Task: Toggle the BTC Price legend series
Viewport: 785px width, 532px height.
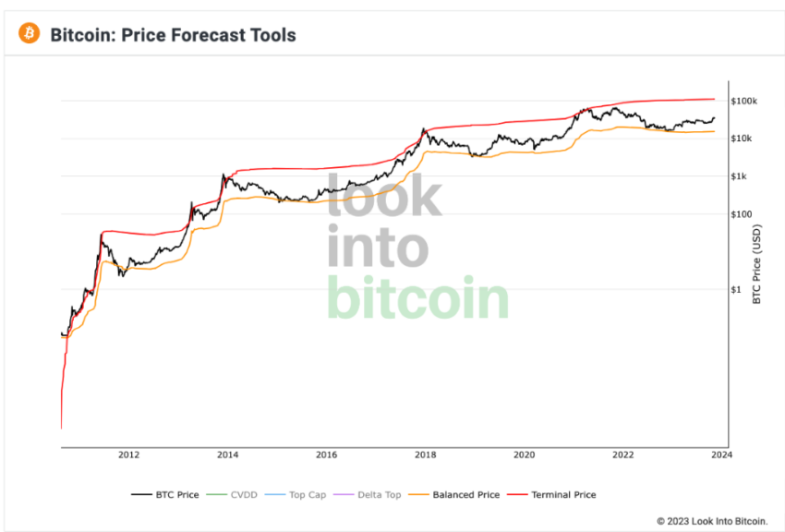Action: [x=165, y=494]
